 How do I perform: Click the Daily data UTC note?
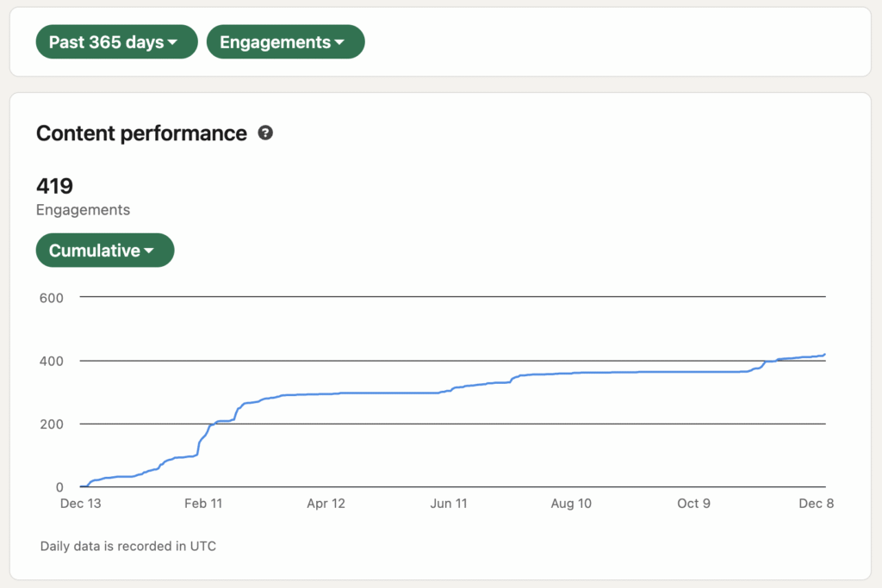pos(127,546)
